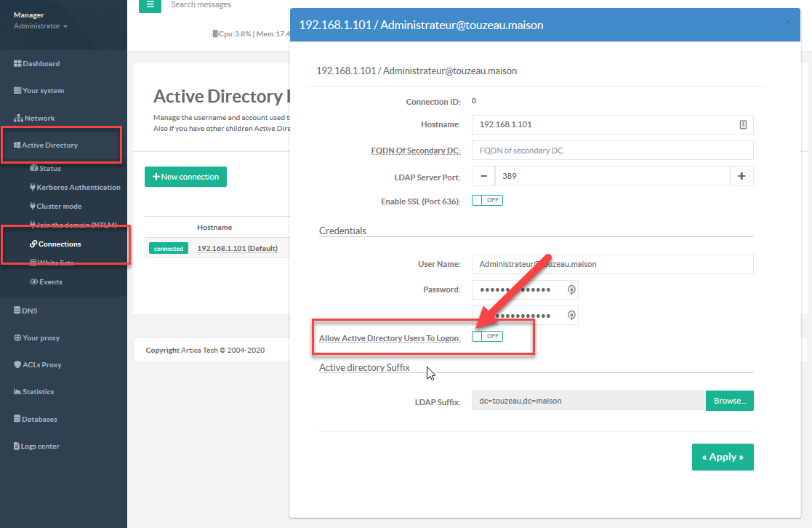Viewport: 812px width, 528px height.
Task: Open the Administrator account dropdown
Action: tap(41, 26)
